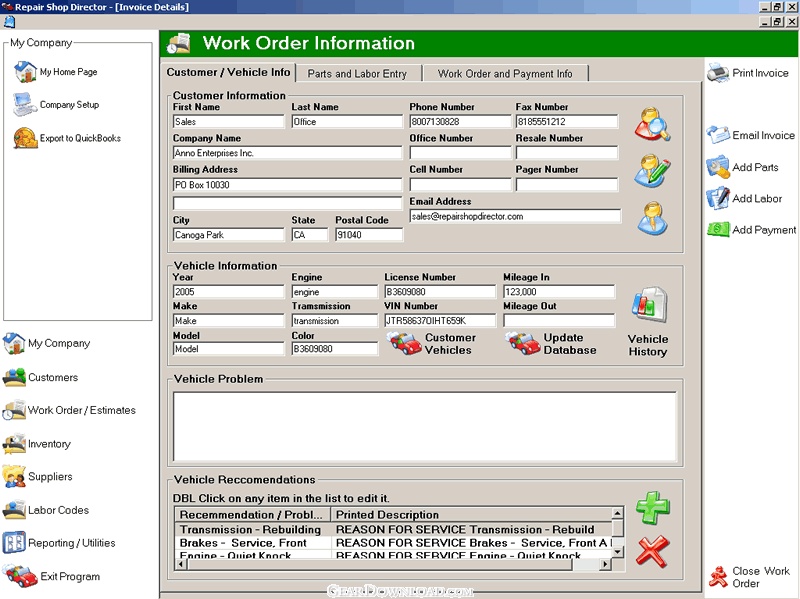Click the plain customer person icon
The image size is (800, 599).
pyautogui.click(x=653, y=218)
